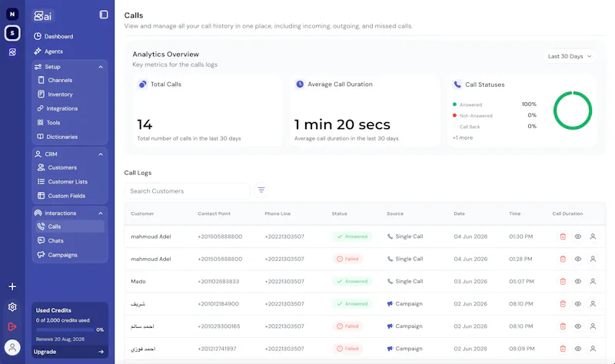Image resolution: width=615 pixels, height=364 pixels.
Task: Open Chats under Interactions
Action: pos(50,240)
